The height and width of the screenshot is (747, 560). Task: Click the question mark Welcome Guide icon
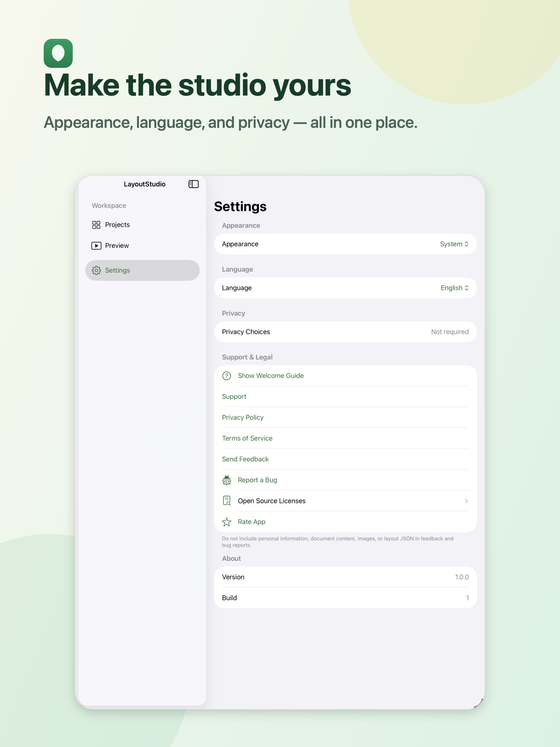pyautogui.click(x=227, y=376)
